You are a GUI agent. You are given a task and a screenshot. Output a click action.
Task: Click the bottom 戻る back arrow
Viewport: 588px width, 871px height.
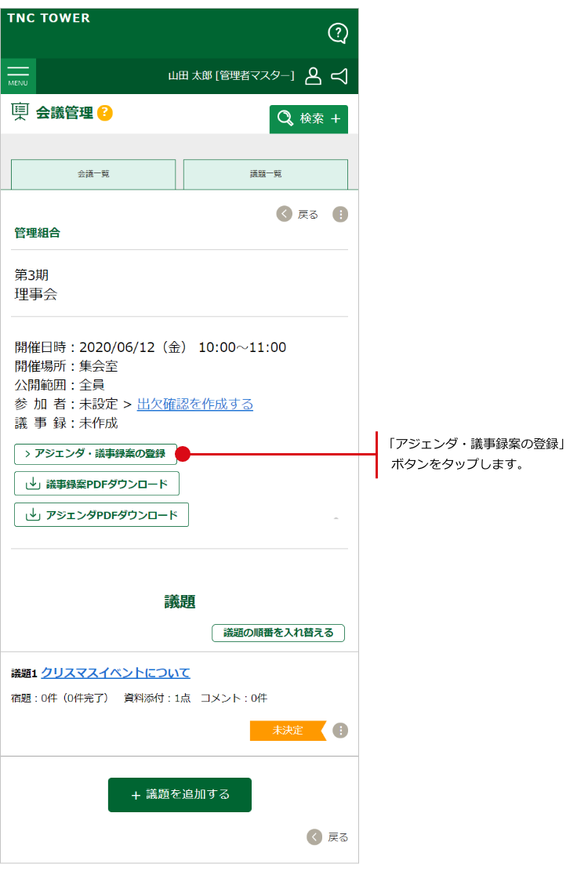314,837
